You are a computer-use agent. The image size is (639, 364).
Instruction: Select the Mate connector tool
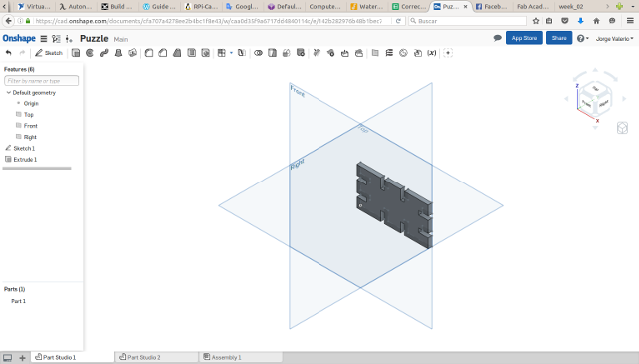point(403,53)
